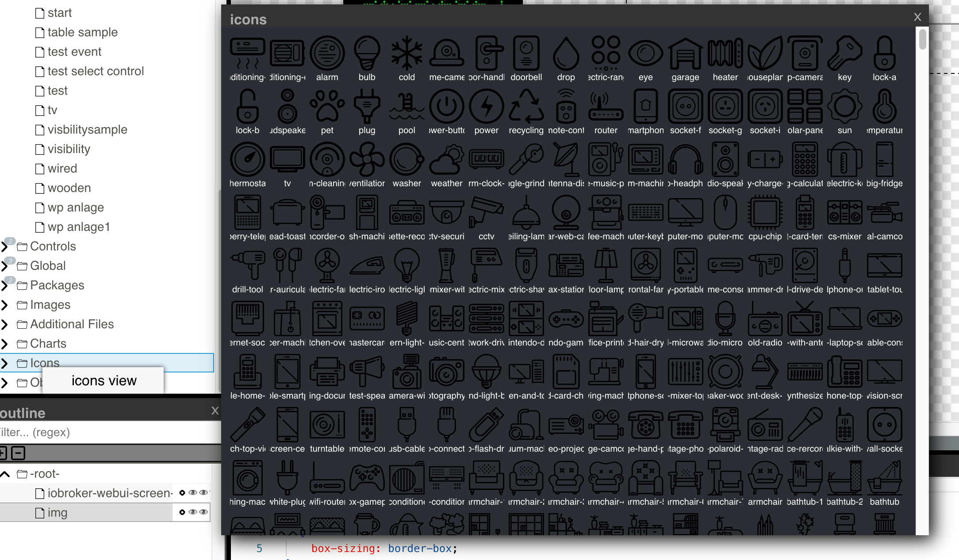This screenshot has width=959, height=560.
Task: Open the 'visbilitysample' screen
Action: tap(87, 130)
